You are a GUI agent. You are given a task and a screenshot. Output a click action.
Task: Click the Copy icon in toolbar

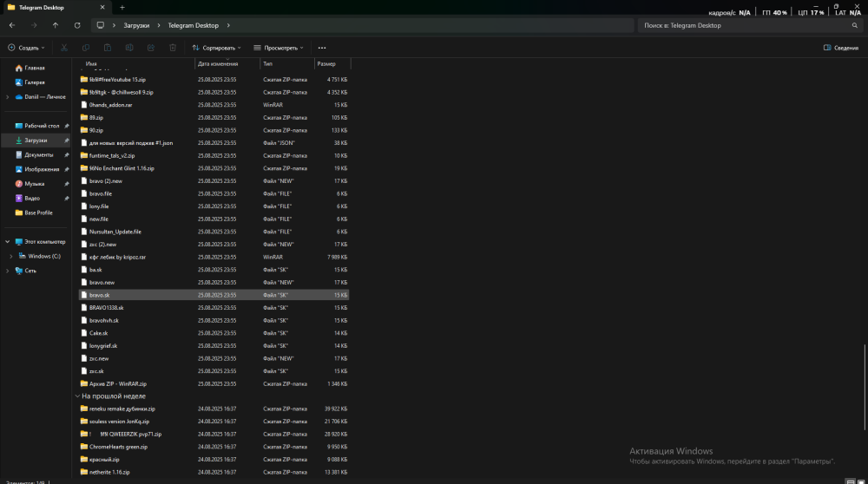tap(86, 48)
